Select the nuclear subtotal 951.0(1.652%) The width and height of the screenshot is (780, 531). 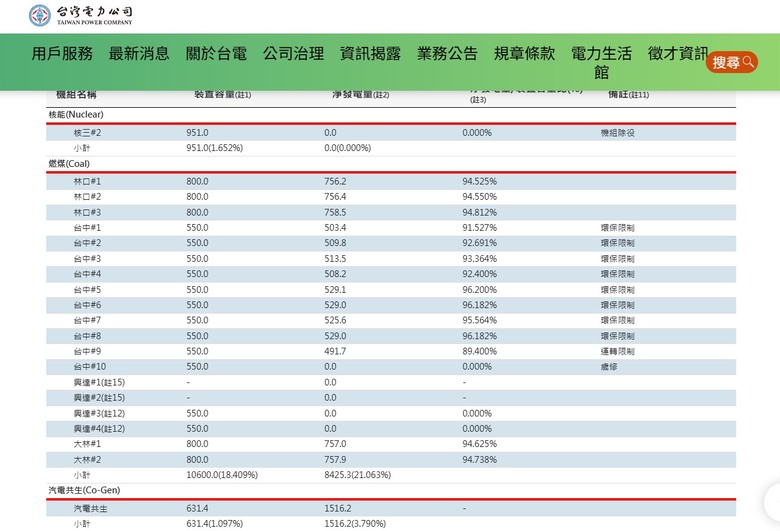click(x=215, y=148)
